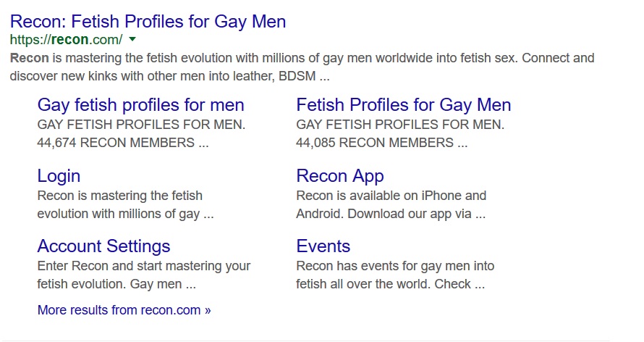Open the Events sitelink
The width and height of the screenshot is (644, 342).
point(323,246)
